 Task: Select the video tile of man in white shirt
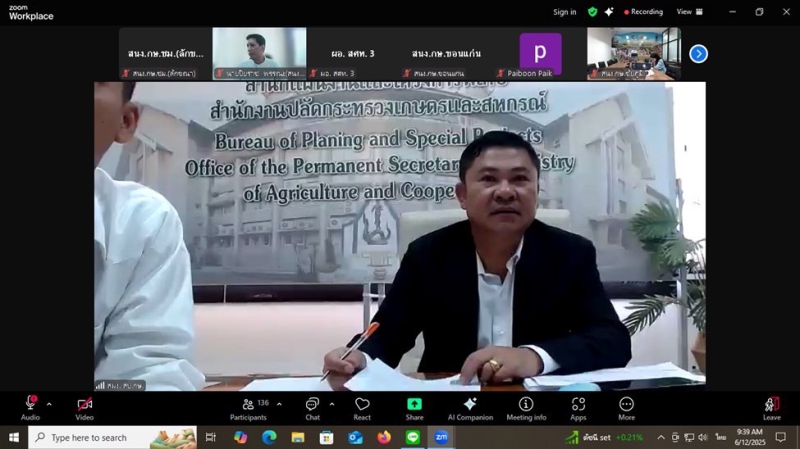tap(259, 54)
